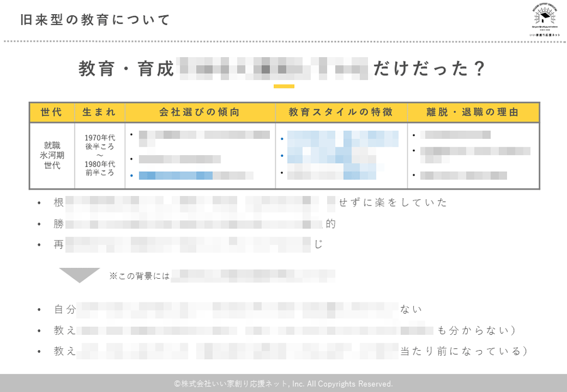
Task: Click the 教育スタイルの特徴 header cell
Action: click(341, 112)
